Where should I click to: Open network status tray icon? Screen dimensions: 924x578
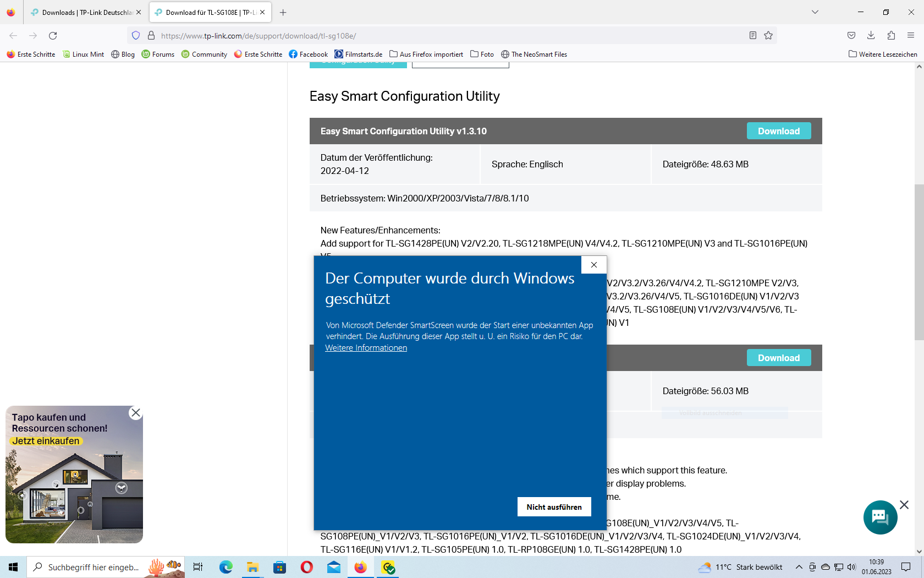pyautogui.click(x=839, y=567)
